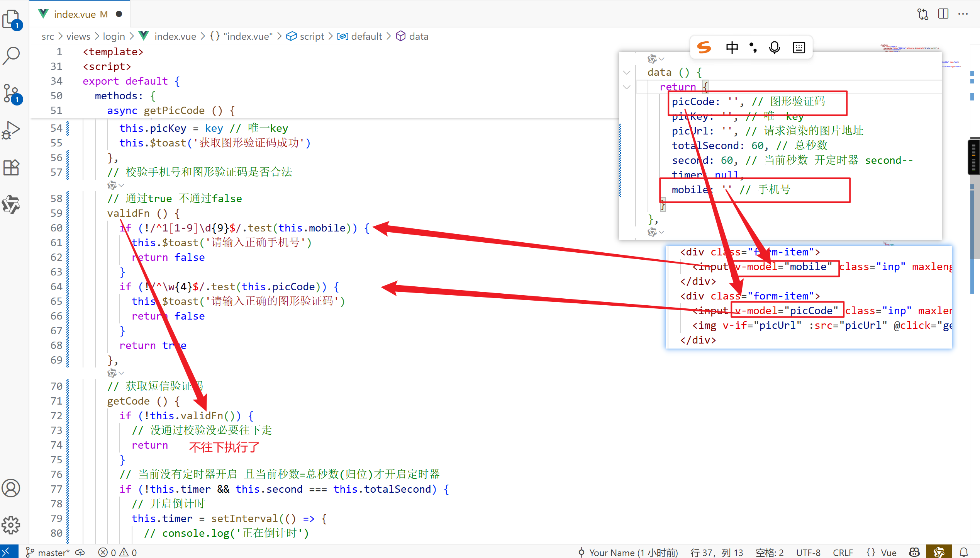Collapse the data () function fold chevron
Screen dimensions: 980x558
click(627, 72)
